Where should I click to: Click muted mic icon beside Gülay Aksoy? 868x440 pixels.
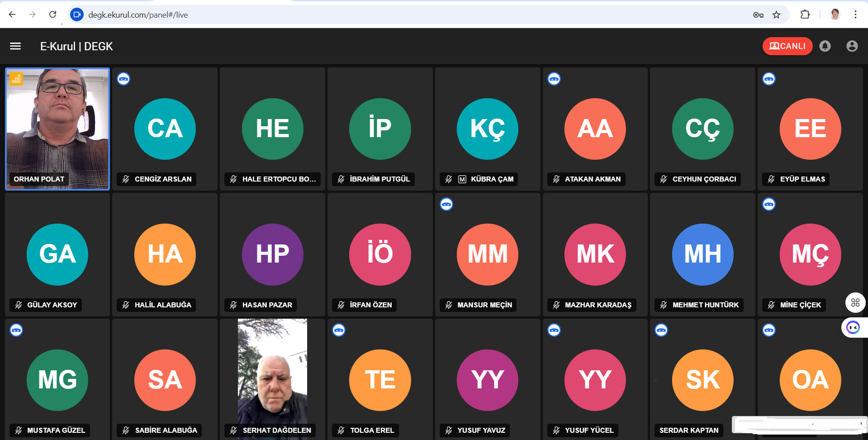coord(19,305)
